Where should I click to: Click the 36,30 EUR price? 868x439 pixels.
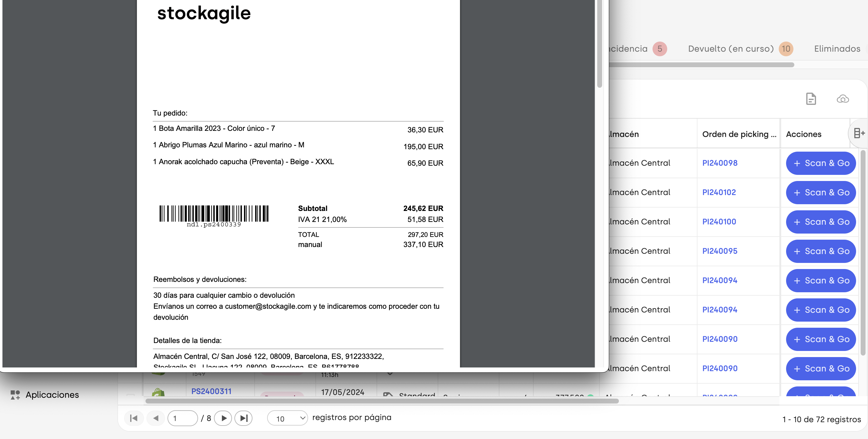(425, 130)
